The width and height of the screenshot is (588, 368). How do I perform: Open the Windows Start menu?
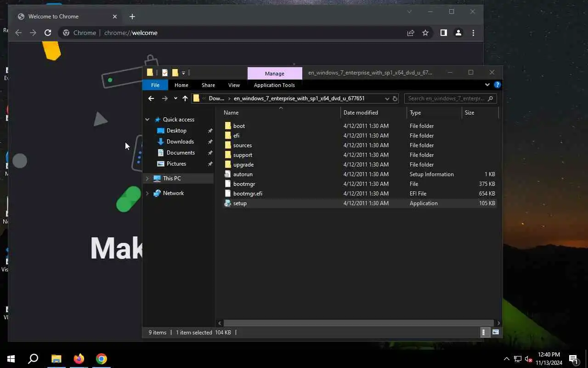point(11,359)
